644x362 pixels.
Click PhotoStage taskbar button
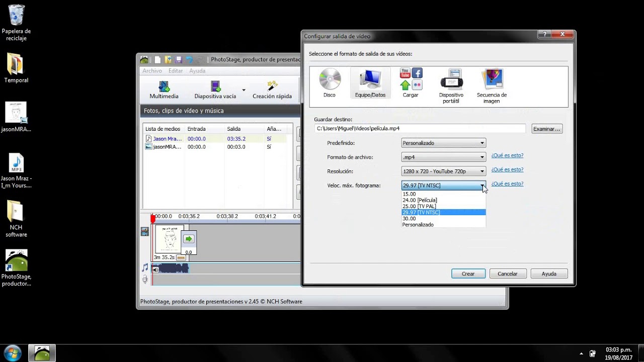tap(42, 353)
